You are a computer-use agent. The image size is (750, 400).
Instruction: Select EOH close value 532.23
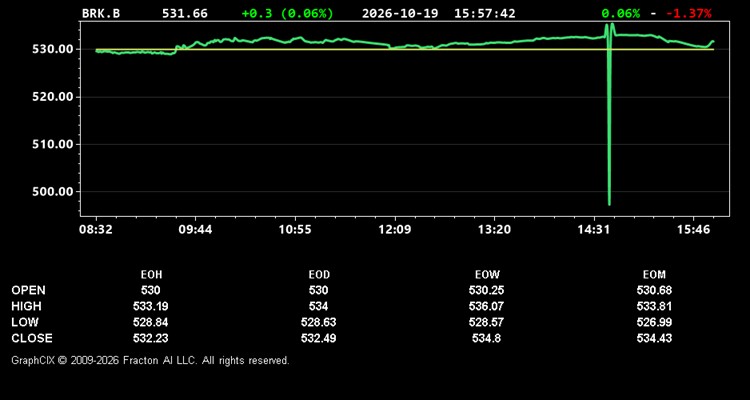[x=151, y=338]
